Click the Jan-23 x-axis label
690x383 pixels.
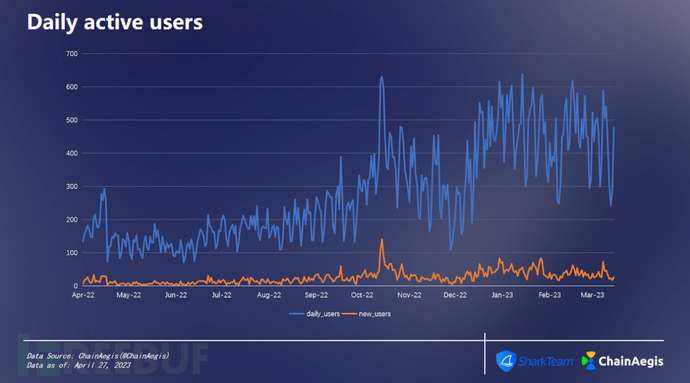click(502, 295)
